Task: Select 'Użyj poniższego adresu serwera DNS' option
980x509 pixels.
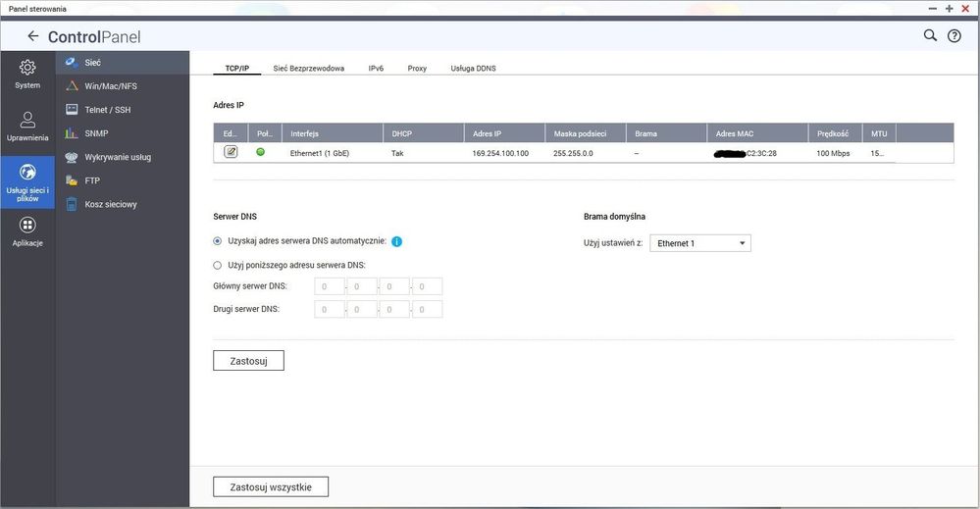Action: 218,265
